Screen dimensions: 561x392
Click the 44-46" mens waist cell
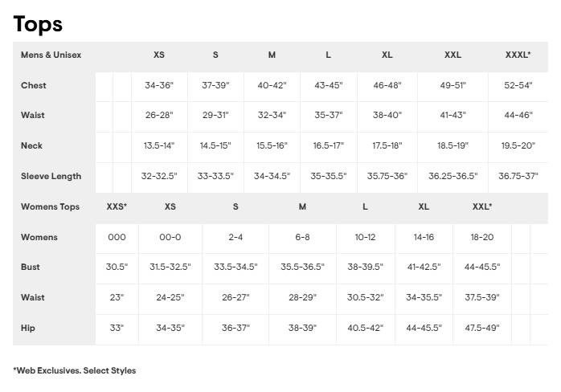518,115
